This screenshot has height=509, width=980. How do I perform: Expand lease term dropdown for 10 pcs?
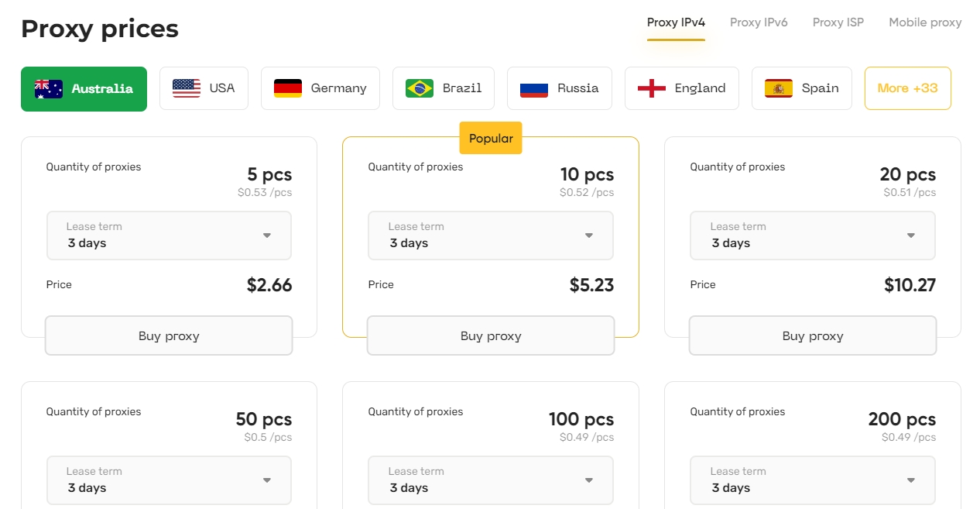[x=491, y=236]
